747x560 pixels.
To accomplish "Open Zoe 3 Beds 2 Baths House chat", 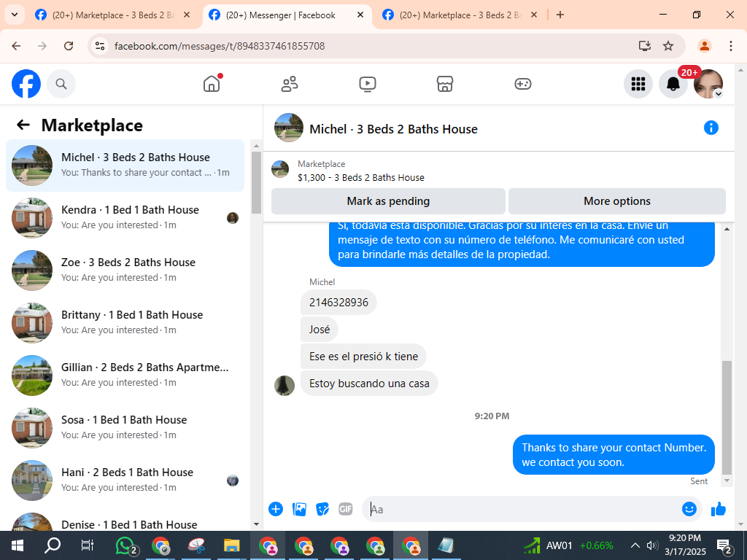I will click(125, 270).
